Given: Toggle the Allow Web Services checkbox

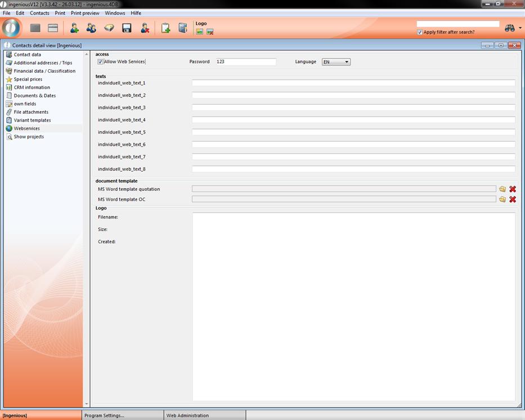Looking at the screenshot, I should coord(100,62).
